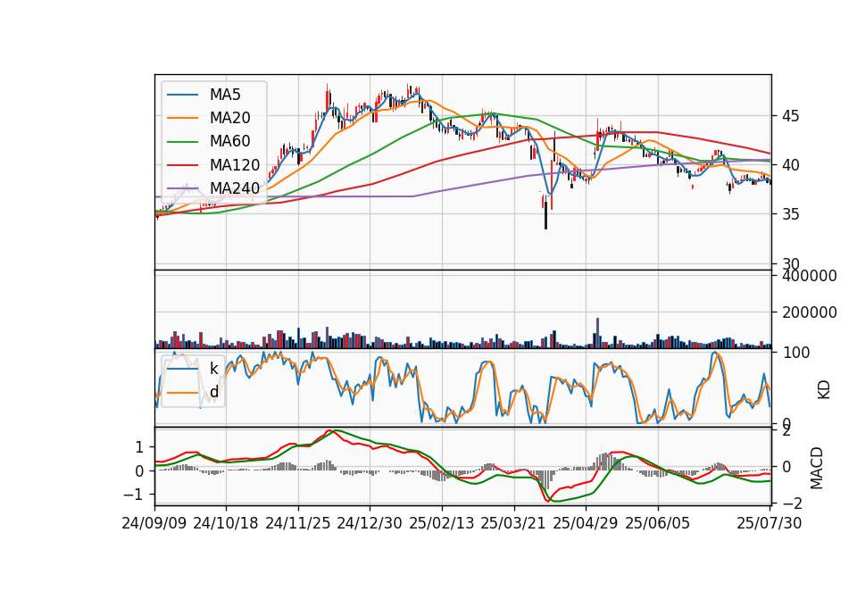Screen dimensions: 857x616
Task: Click the MA120 legend label
Action: pos(235,165)
